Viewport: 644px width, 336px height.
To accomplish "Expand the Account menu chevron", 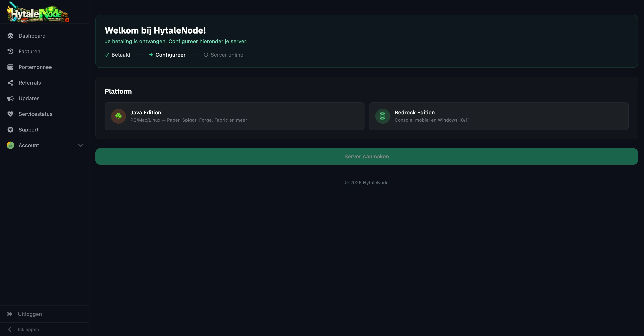I will pyautogui.click(x=80, y=145).
